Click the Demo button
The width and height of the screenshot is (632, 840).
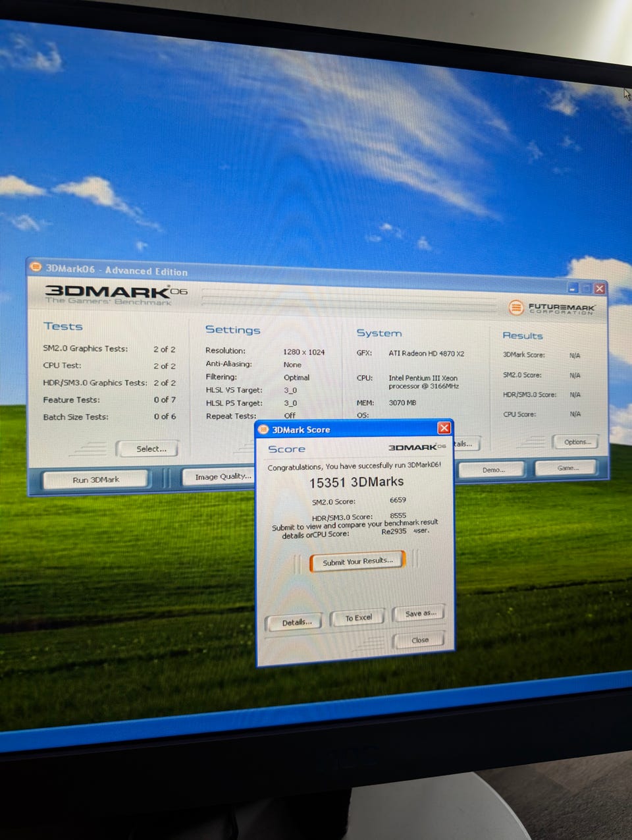point(492,469)
